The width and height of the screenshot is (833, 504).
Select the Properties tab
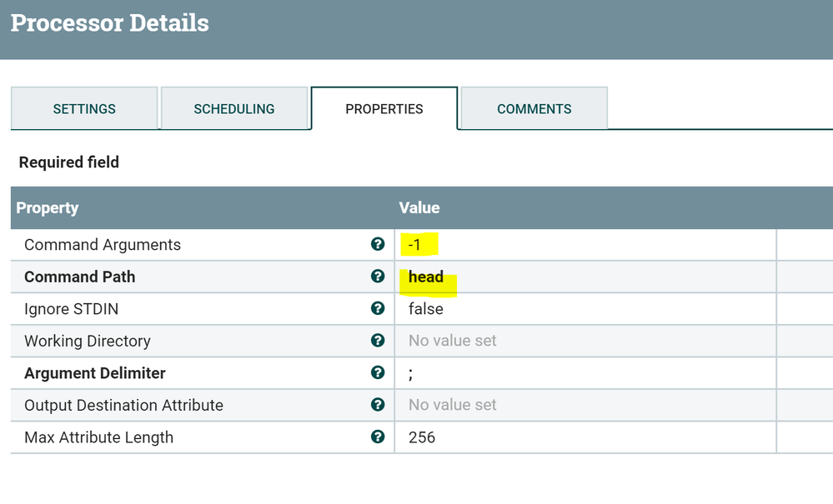(x=384, y=109)
